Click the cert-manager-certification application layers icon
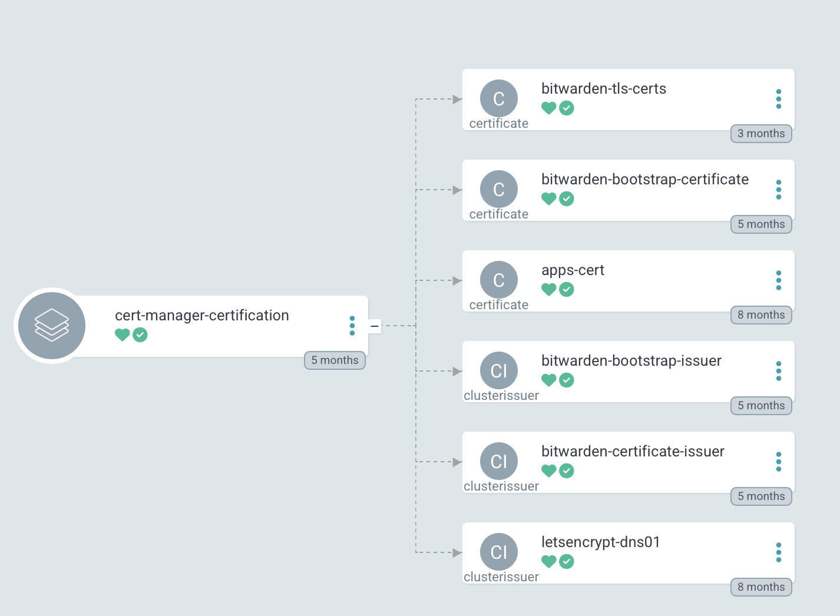 click(x=52, y=326)
